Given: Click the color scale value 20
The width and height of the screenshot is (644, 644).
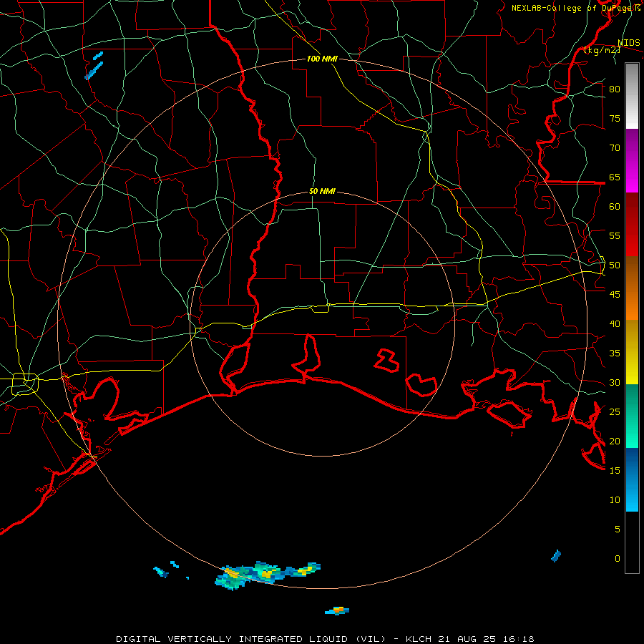Looking at the screenshot, I should click(615, 441).
